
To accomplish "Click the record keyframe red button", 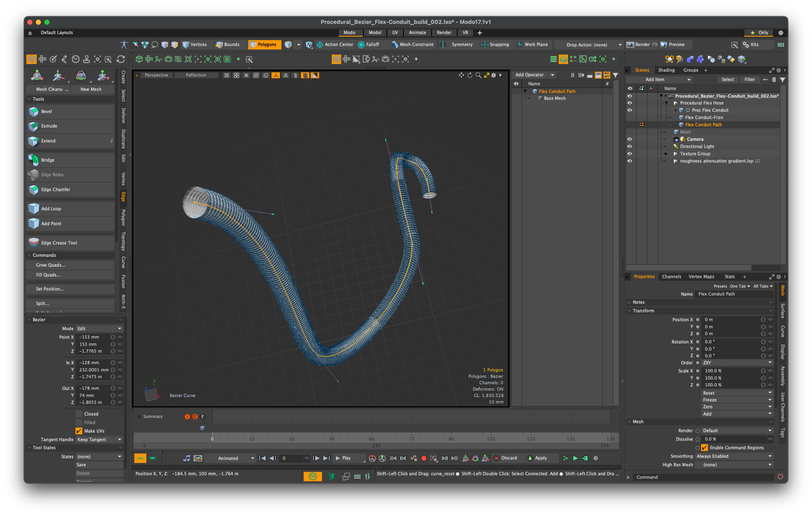I will coord(424,458).
